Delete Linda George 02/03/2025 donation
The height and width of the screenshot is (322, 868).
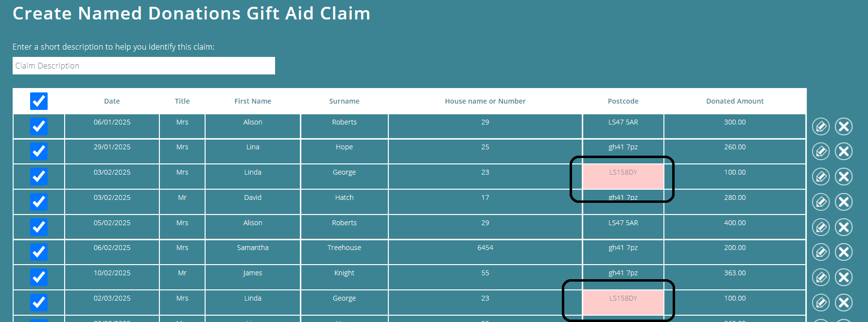point(844,303)
